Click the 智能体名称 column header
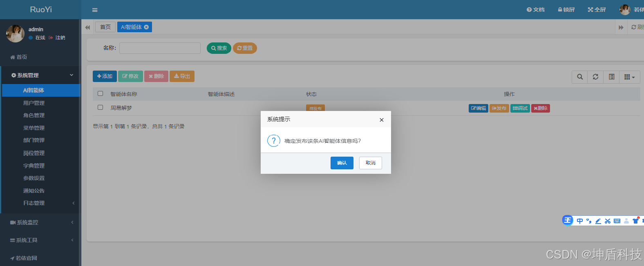This screenshot has height=266, width=644. pos(124,94)
